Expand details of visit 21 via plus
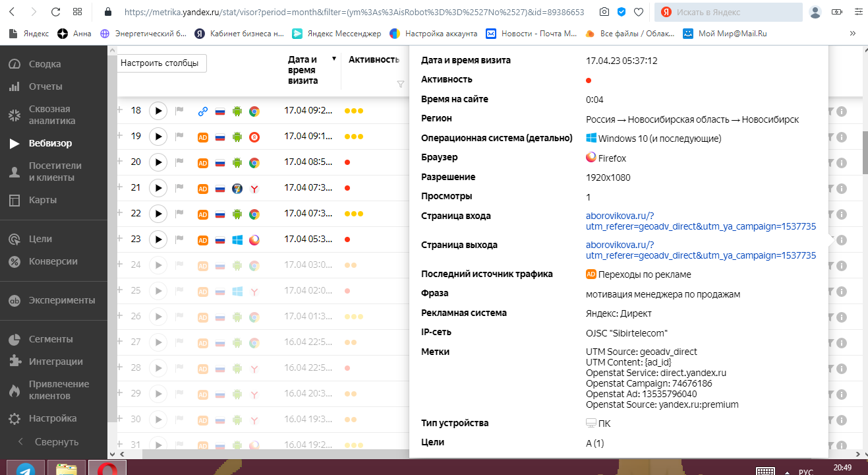 coord(120,187)
